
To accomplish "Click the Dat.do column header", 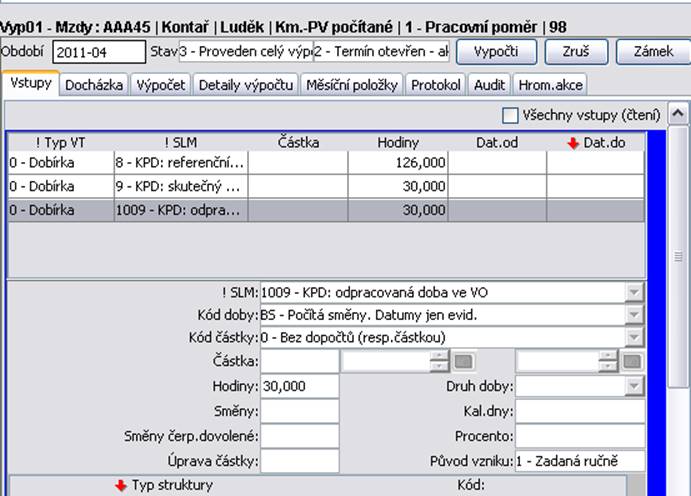I will [x=596, y=143].
